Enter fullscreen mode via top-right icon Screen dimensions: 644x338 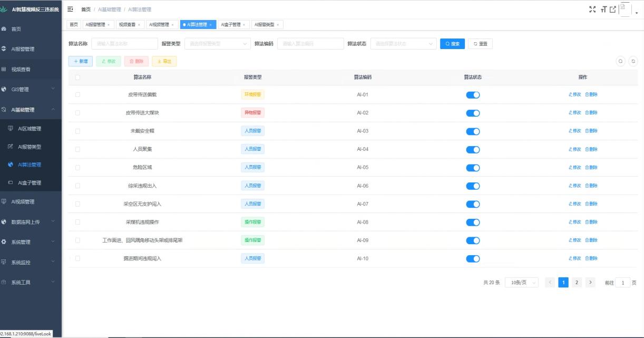pos(592,9)
